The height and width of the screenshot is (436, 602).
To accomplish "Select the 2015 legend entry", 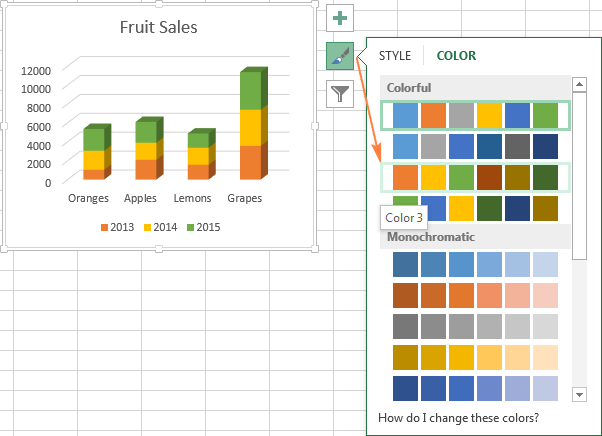I will [x=203, y=228].
